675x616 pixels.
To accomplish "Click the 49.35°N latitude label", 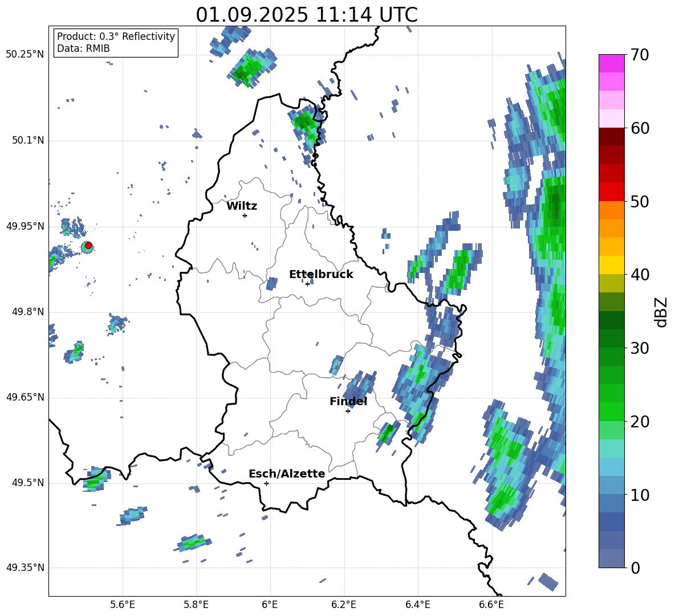I will [x=25, y=568].
